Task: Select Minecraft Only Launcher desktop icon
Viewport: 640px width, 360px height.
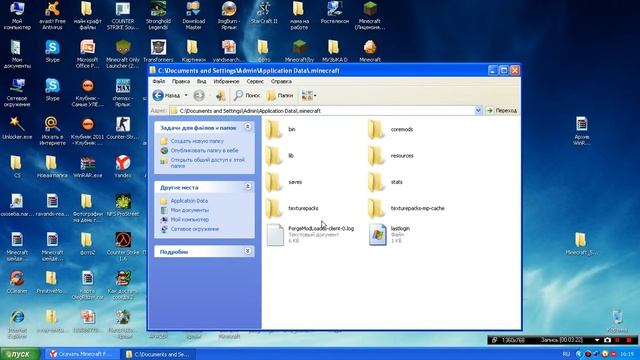Action: tap(122, 54)
